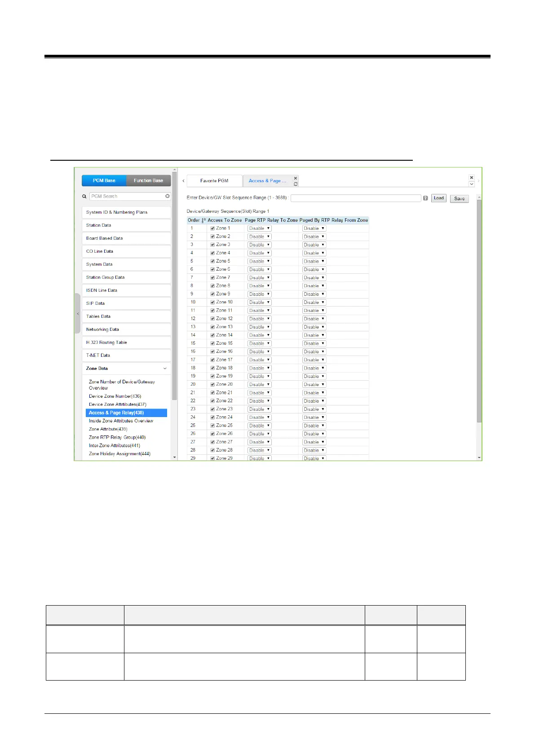Open the Board Based Data menu

pyautogui.click(x=126, y=238)
